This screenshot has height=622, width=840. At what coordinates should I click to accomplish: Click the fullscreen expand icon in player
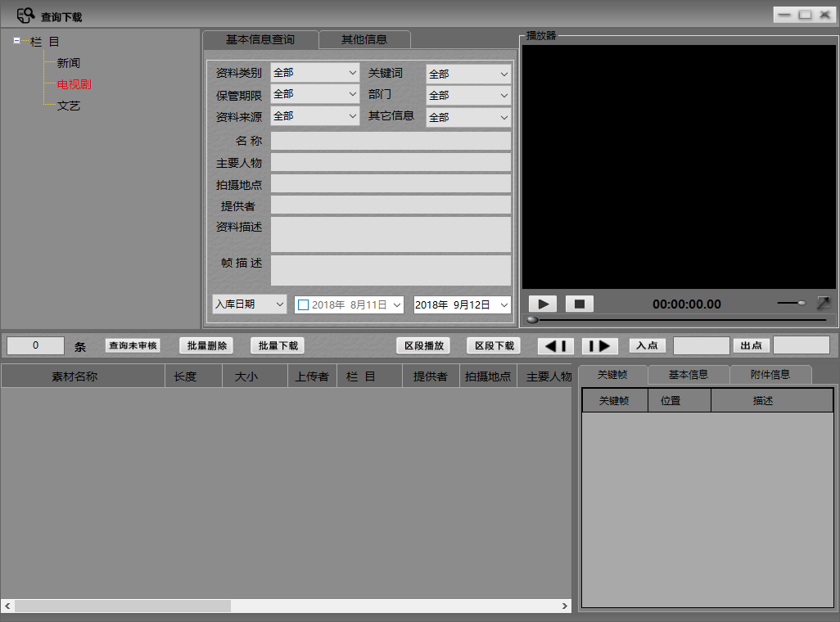point(823,304)
